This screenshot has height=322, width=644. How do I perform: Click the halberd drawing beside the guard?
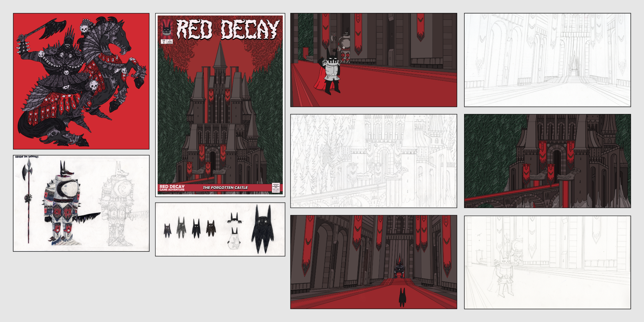pyautogui.click(x=28, y=200)
